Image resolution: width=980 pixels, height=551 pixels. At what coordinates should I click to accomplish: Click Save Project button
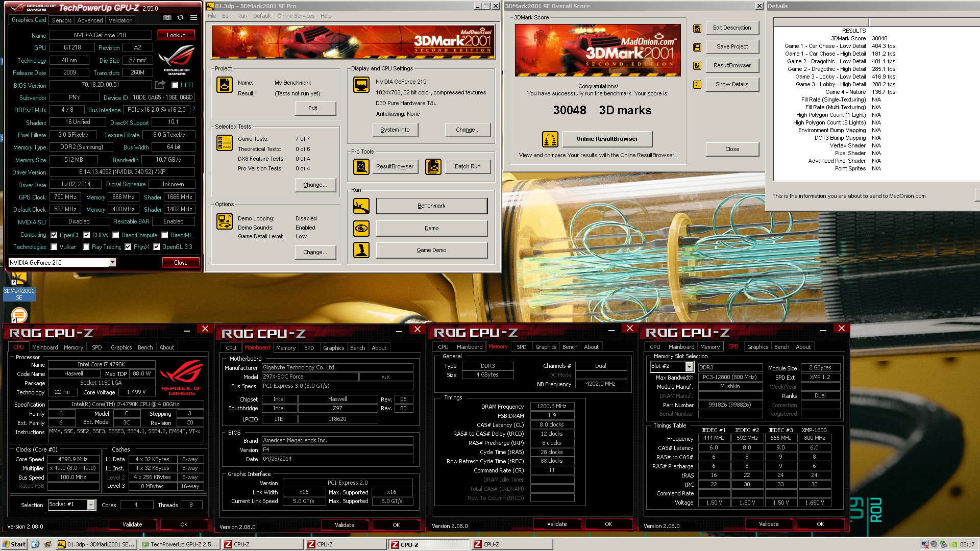pos(732,47)
